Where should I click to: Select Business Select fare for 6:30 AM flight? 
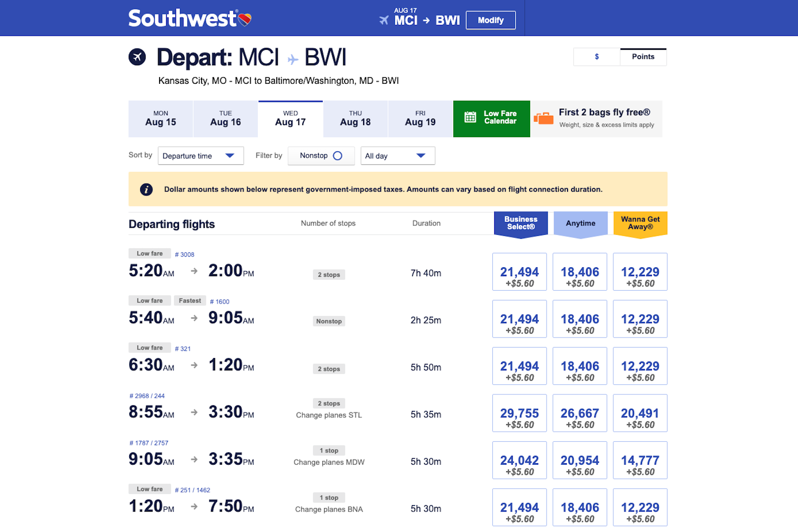click(x=520, y=366)
